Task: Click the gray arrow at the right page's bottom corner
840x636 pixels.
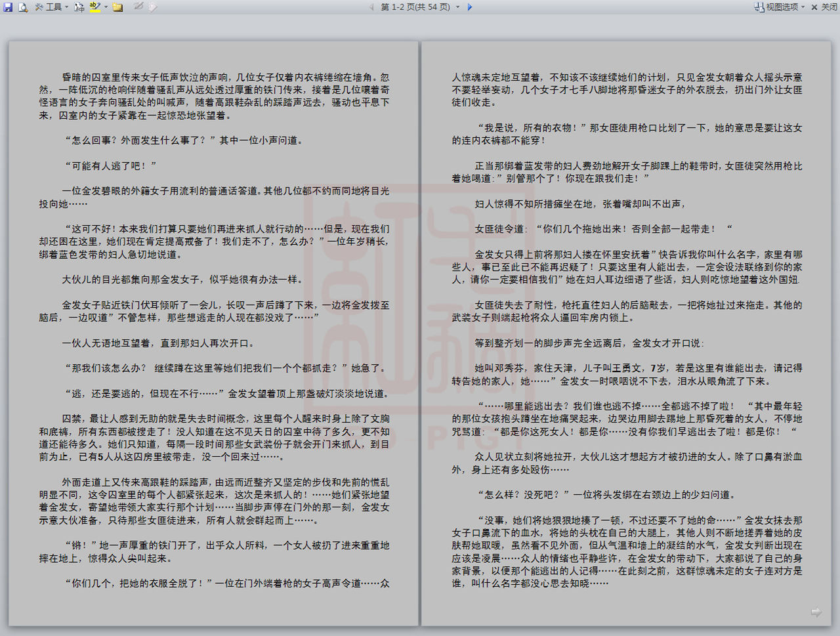Action: pos(816,612)
